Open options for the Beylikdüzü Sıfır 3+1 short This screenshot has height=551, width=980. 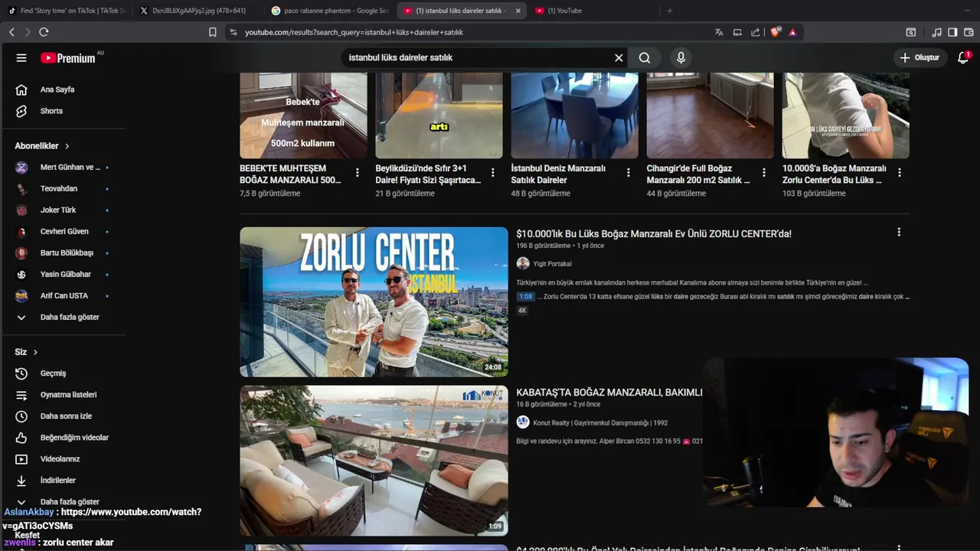click(493, 173)
